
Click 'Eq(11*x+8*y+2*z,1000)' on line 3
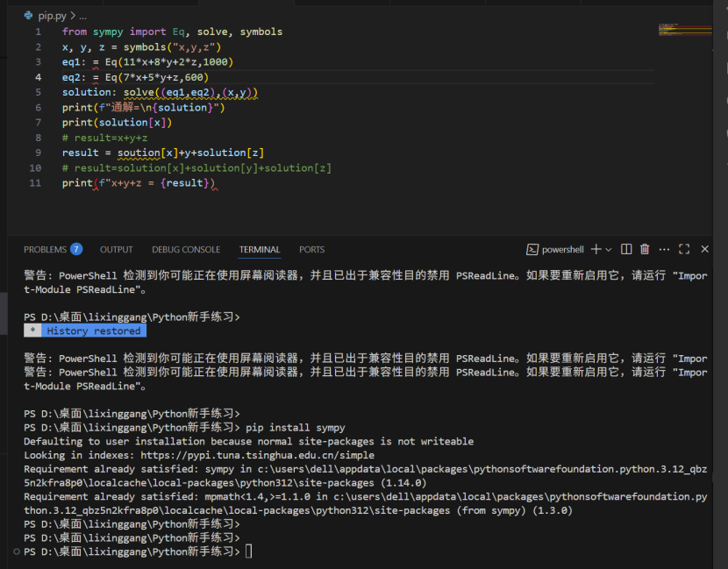pyautogui.click(x=169, y=62)
